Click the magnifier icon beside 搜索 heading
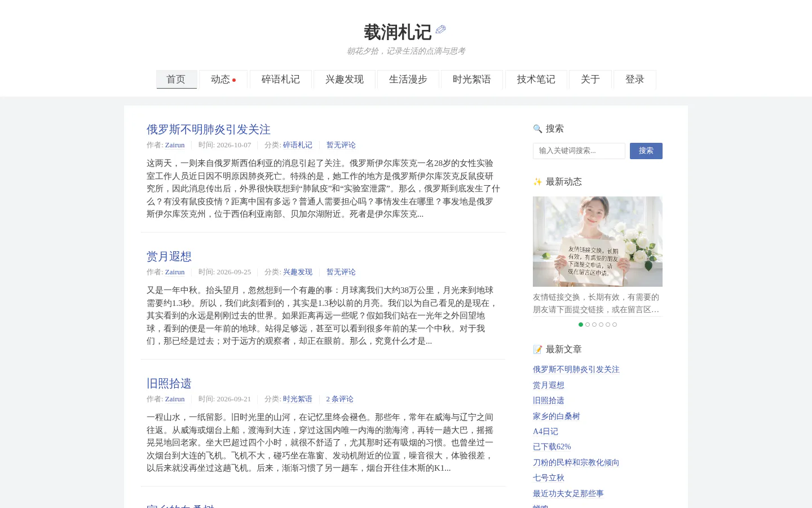This screenshot has height=508, width=812. tap(537, 129)
